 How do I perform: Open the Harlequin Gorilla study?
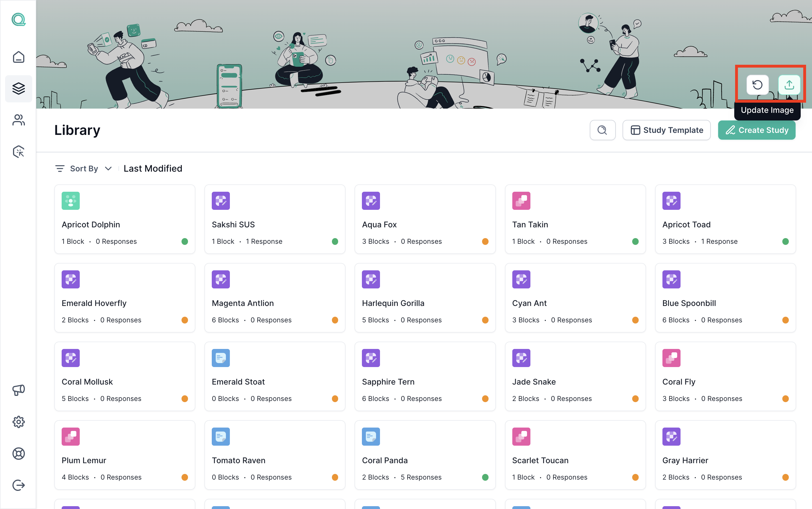(x=425, y=297)
